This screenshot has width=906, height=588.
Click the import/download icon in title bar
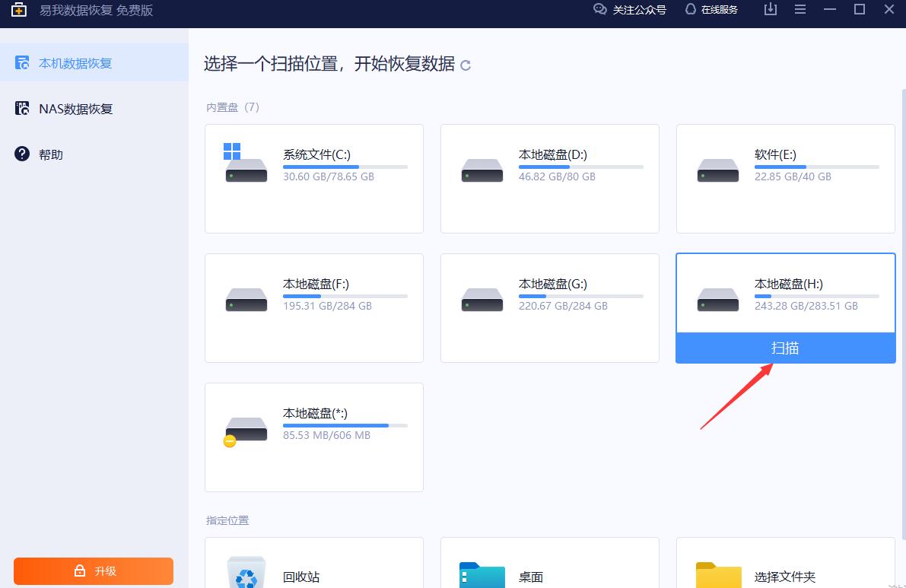(x=771, y=9)
